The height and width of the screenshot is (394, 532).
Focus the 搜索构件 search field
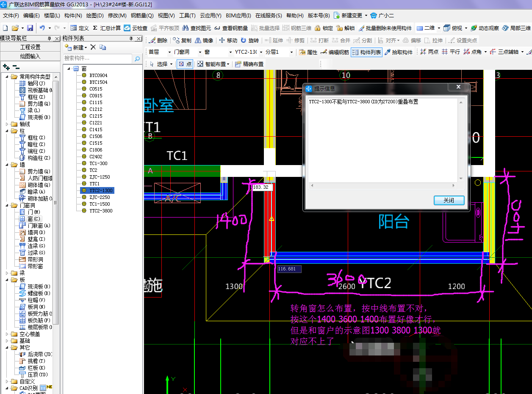click(98, 58)
